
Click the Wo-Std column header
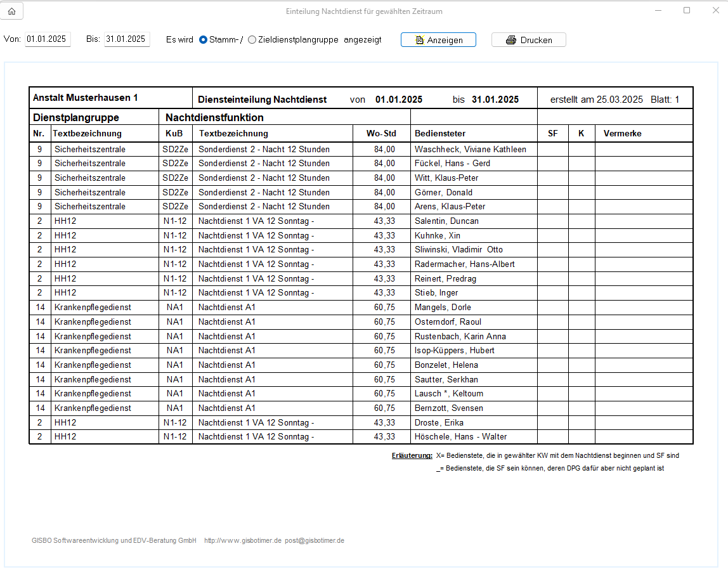pyautogui.click(x=381, y=134)
